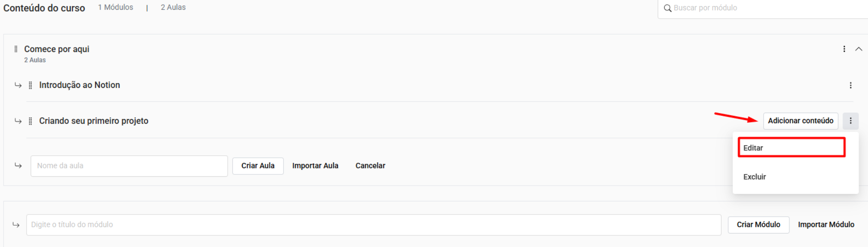The width and height of the screenshot is (868, 247).
Task: Cancel the new lesson creation
Action: point(370,166)
